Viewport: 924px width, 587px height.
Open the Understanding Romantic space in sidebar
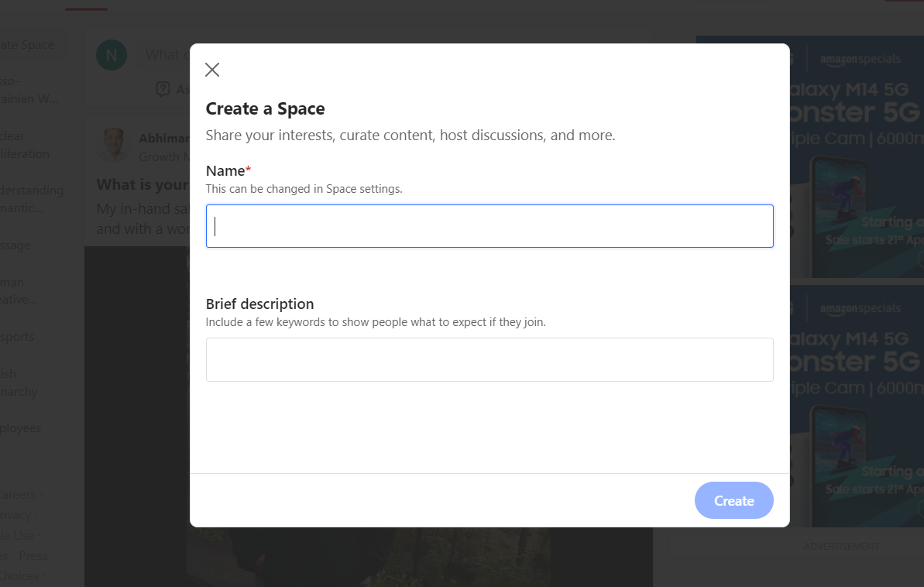coord(31,199)
